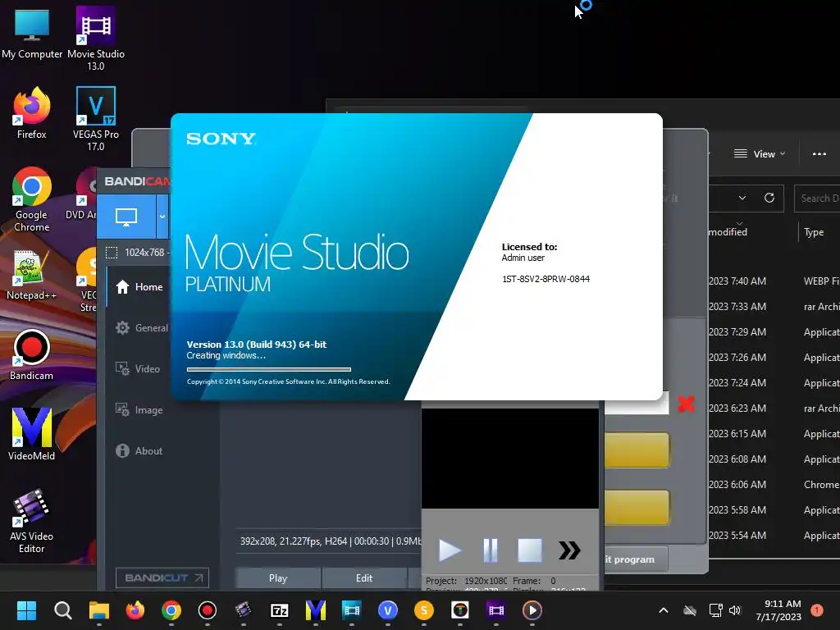Open 7-Zip from the taskbar
The height and width of the screenshot is (630, 840).
[280, 610]
